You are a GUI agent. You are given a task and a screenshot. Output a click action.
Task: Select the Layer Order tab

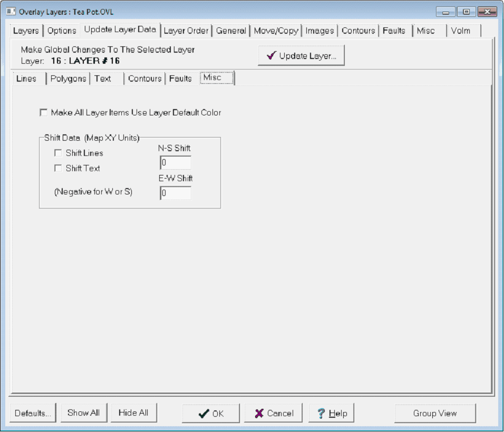click(x=186, y=31)
